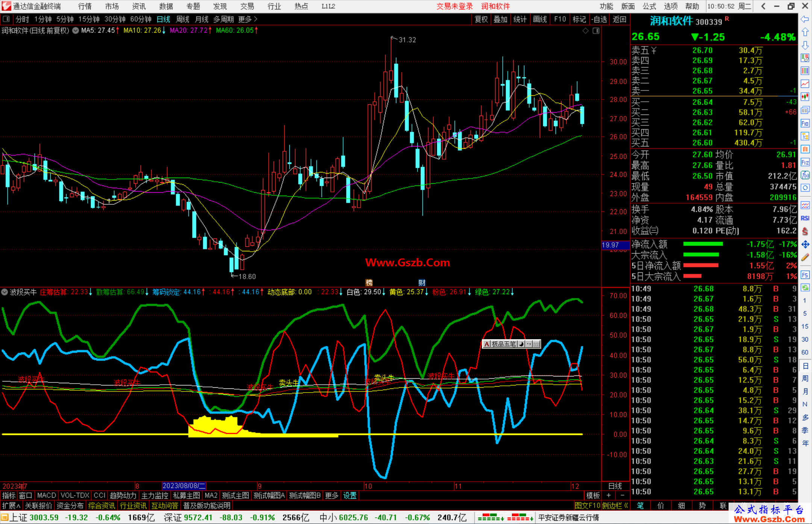Toggle the round button beside MA5 label
The height and width of the screenshot is (524, 812).
(x=76, y=30)
